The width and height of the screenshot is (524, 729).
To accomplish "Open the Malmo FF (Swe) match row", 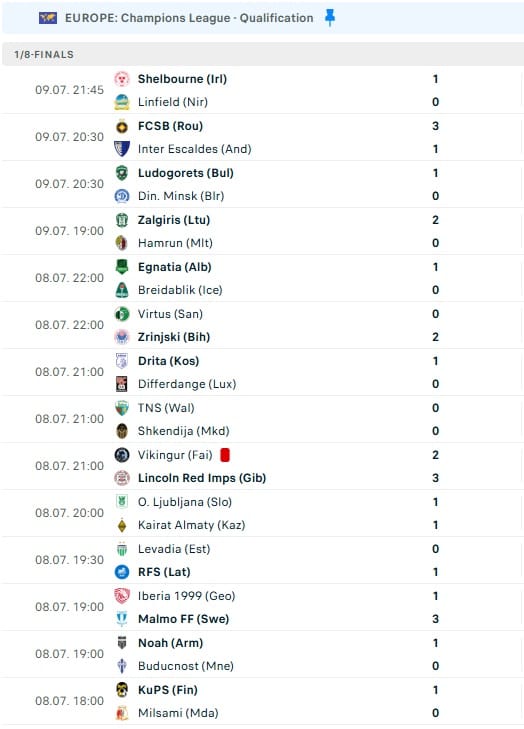I will (x=263, y=607).
